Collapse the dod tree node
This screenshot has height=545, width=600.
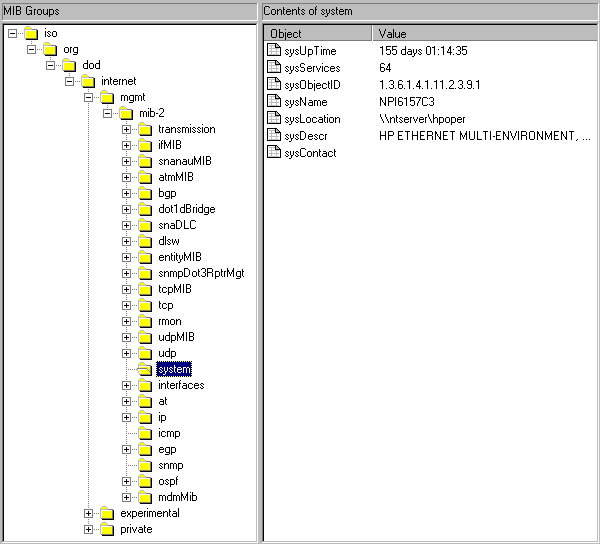point(50,65)
